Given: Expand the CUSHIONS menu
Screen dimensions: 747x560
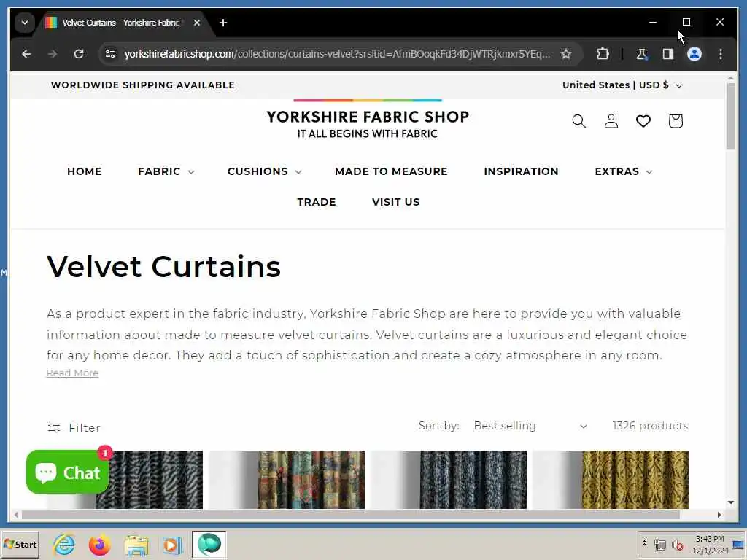Looking at the screenshot, I should 264,171.
